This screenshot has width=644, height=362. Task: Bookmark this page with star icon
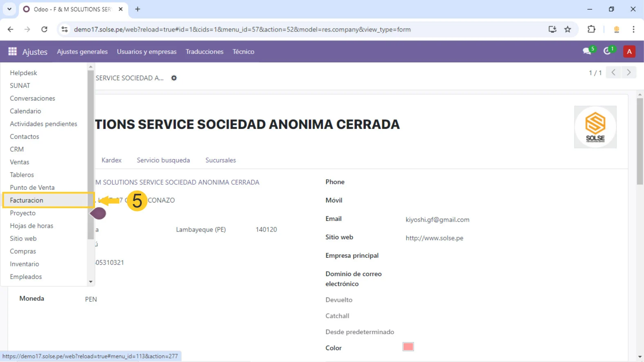(x=568, y=29)
